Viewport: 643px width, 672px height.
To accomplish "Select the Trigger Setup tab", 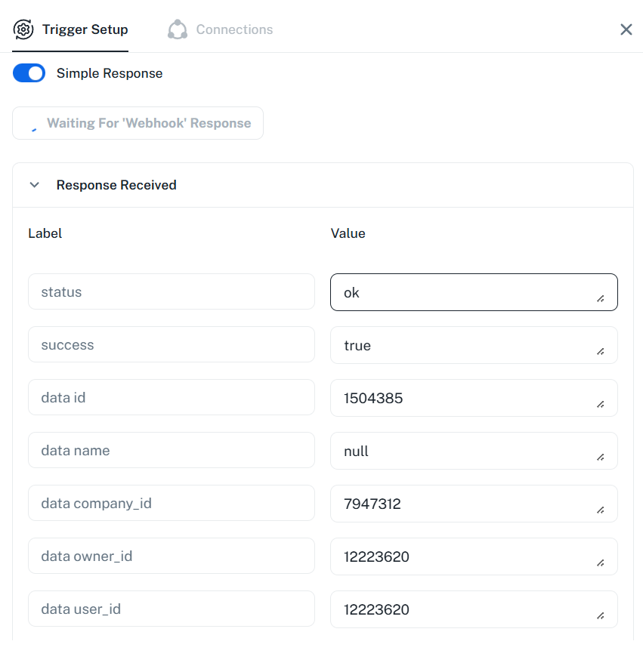I will pos(85,29).
